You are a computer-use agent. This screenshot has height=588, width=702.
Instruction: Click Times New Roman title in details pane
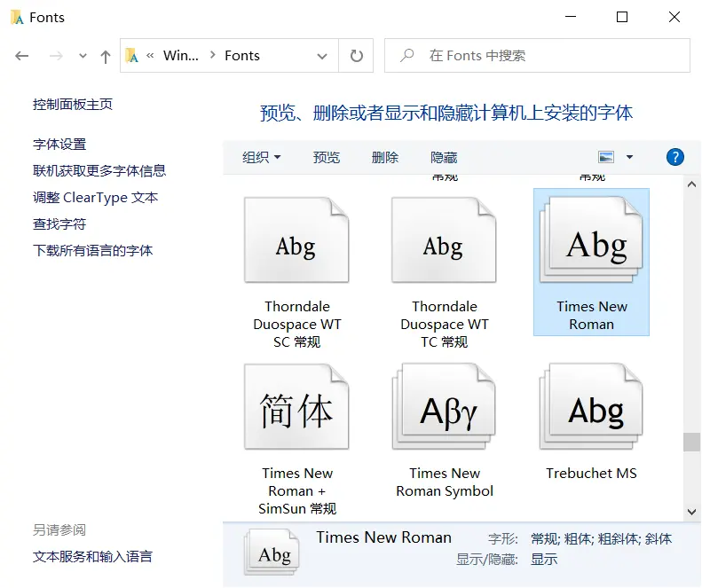[383, 537]
